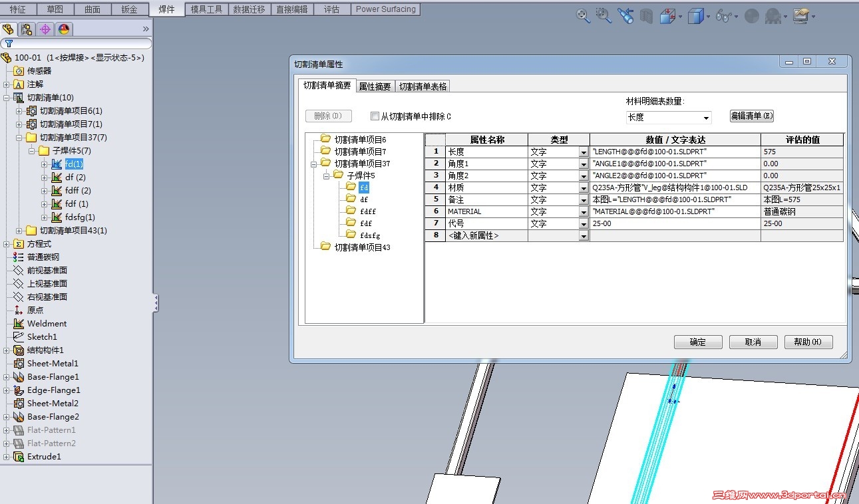
Task: Switch to the ConfigurationManager tab icon
Action: 27,29
